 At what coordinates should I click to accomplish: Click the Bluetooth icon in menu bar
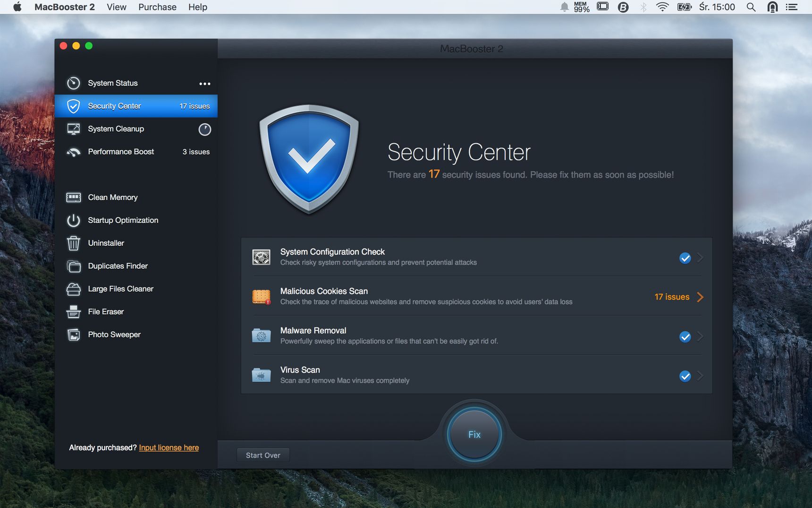643,7
